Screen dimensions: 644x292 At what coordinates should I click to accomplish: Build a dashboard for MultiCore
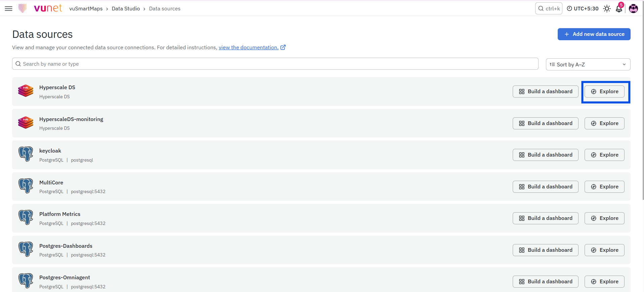click(x=545, y=187)
